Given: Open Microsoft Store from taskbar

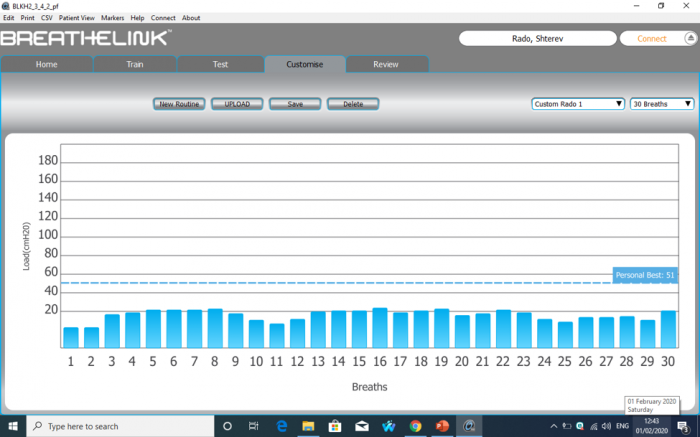Looking at the screenshot, I should coord(335,426).
